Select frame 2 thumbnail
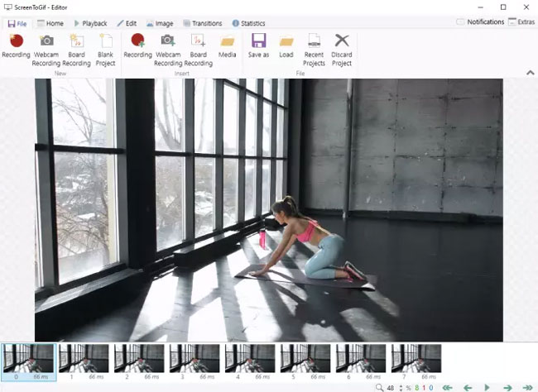The image size is (538, 392). point(139,362)
